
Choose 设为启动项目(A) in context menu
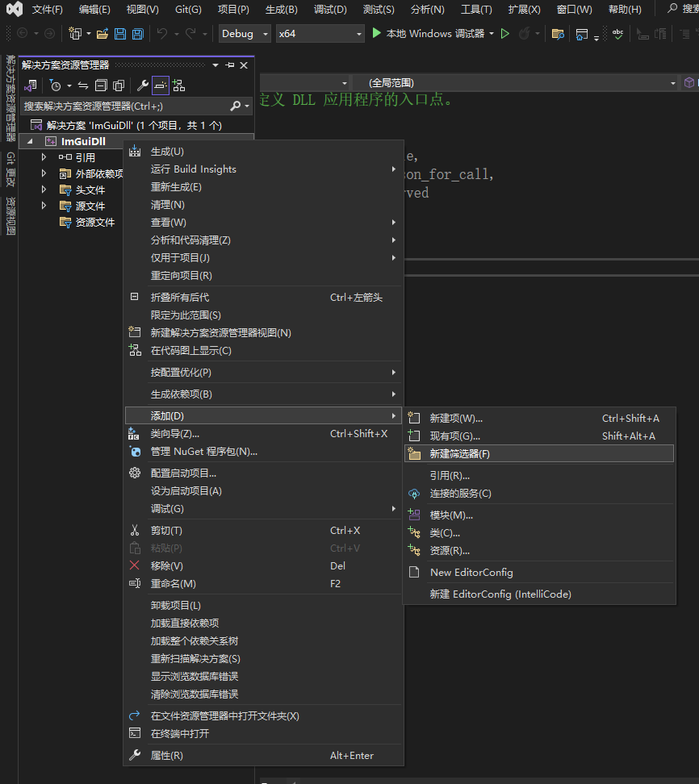[x=263, y=491]
